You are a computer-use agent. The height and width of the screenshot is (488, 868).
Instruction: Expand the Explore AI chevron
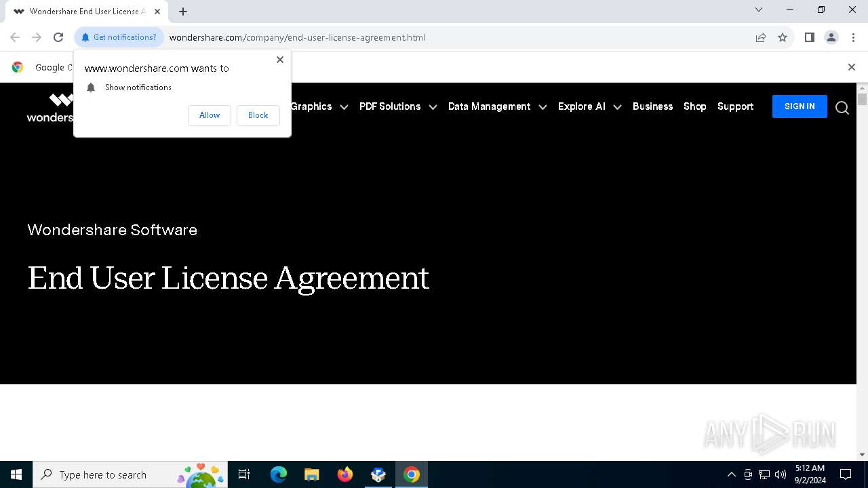pos(617,107)
